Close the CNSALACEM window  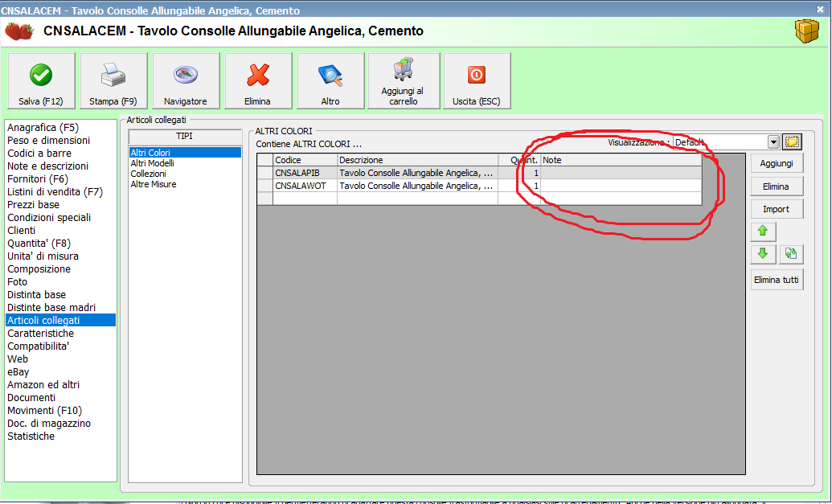pos(820,10)
